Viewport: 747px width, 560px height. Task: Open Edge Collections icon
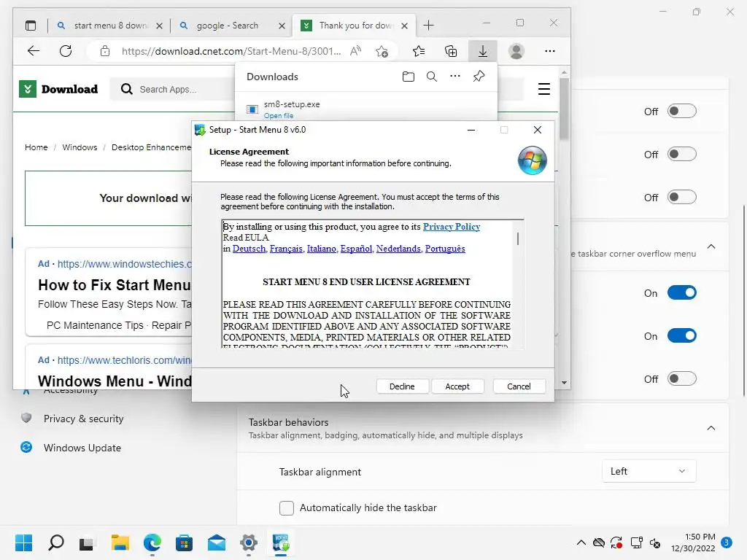click(x=451, y=51)
